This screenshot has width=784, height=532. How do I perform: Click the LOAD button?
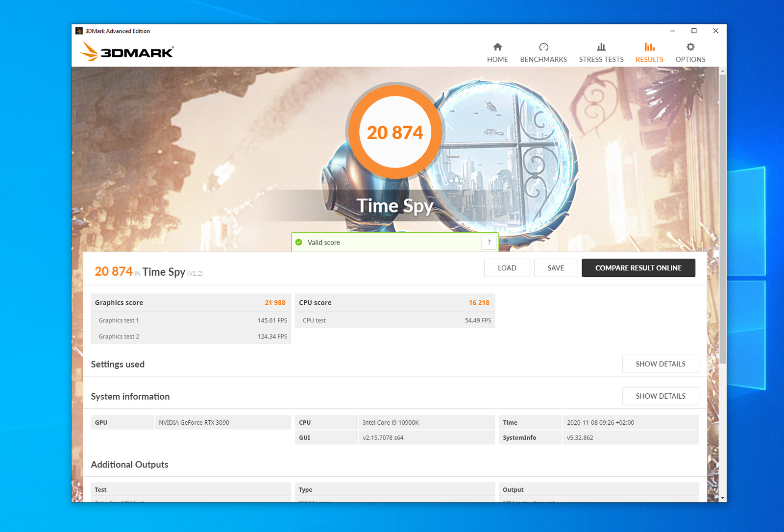click(507, 268)
